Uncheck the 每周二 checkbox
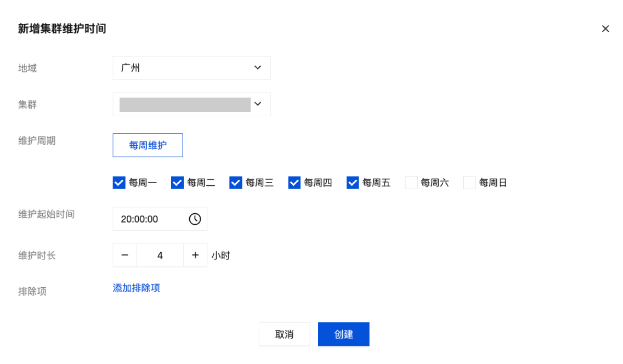This screenshot has height=364, width=623. click(177, 183)
